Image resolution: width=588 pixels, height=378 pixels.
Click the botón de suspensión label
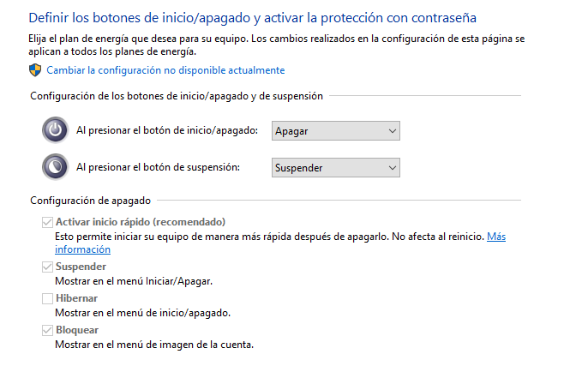[158, 167]
